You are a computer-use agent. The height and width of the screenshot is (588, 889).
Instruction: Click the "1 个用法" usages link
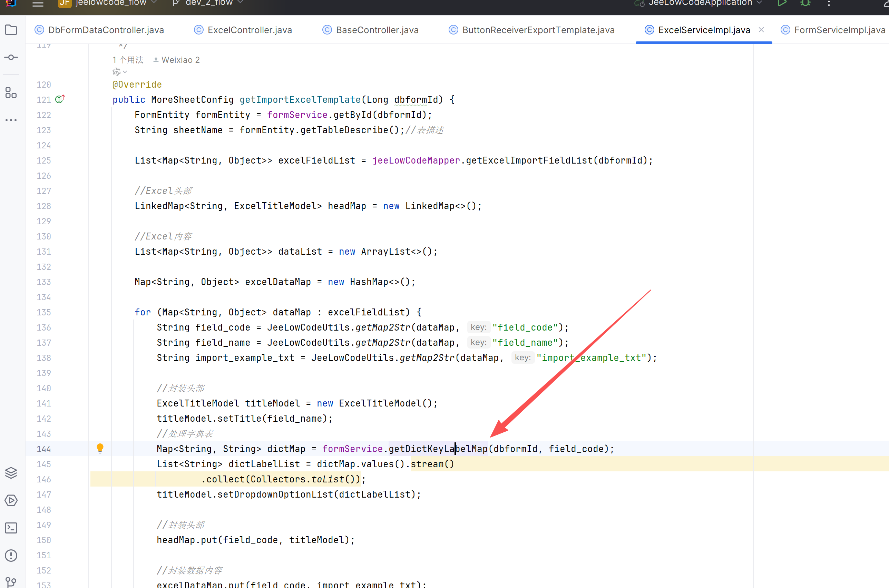[x=128, y=60]
